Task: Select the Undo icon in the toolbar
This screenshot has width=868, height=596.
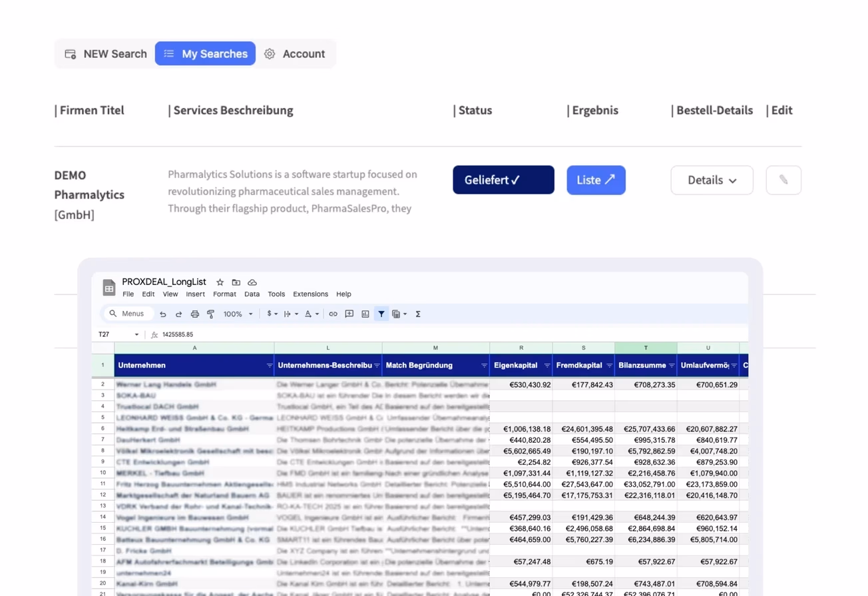Action: [x=162, y=314]
